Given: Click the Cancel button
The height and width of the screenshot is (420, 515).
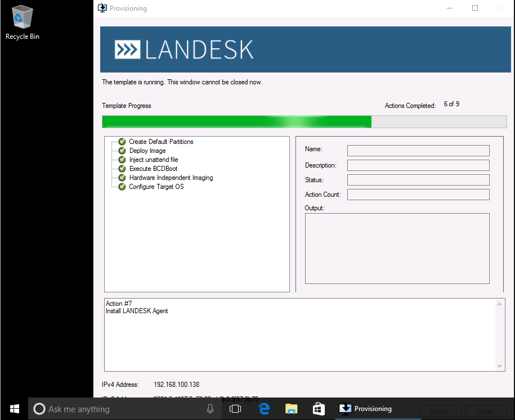Looking at the screenshot, I should coord(440,412).
